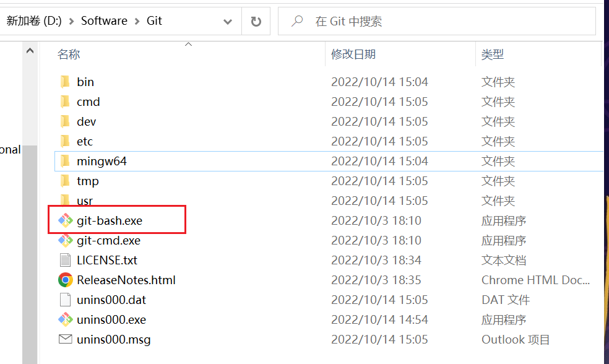
Task: Expand the chevron after Software breadcrumb
Action: (137, 22)
